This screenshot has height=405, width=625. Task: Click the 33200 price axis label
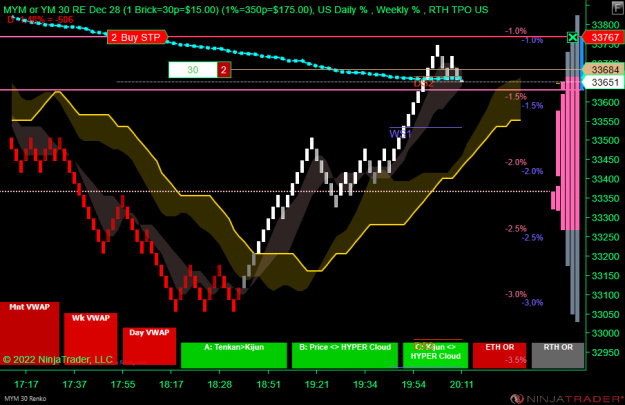(605, 256)
